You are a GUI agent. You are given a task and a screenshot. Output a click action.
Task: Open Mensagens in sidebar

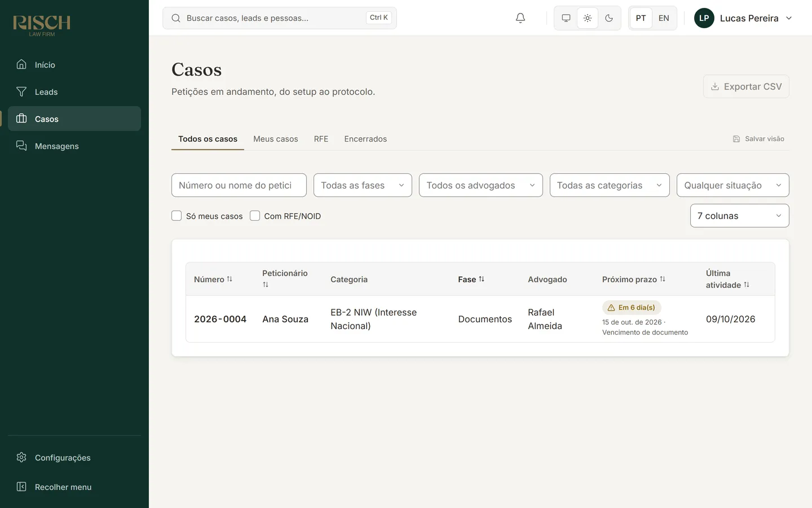[x=74, y=146]
